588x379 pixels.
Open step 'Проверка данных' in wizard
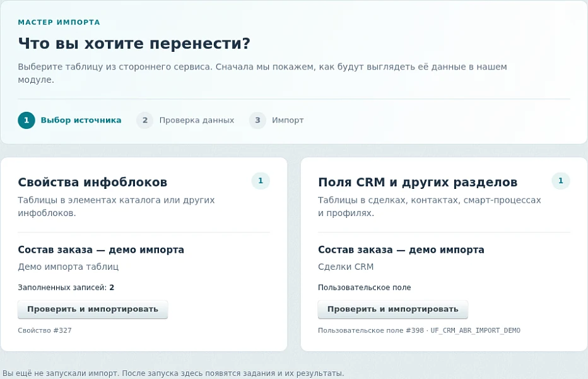click(196, 120)
